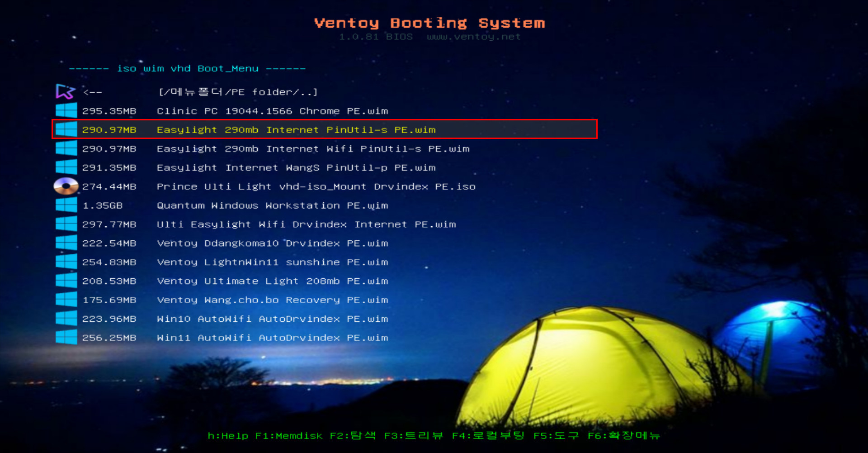
Task: Click the www.ventoy.net address text
Action: pos(474,37)
